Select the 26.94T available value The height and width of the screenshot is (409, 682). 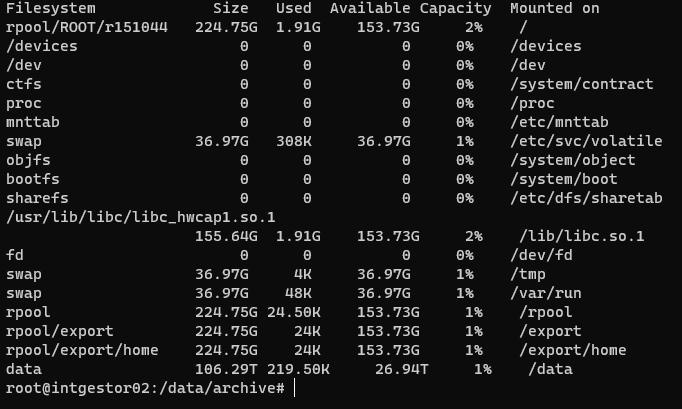tap(401, 369)
